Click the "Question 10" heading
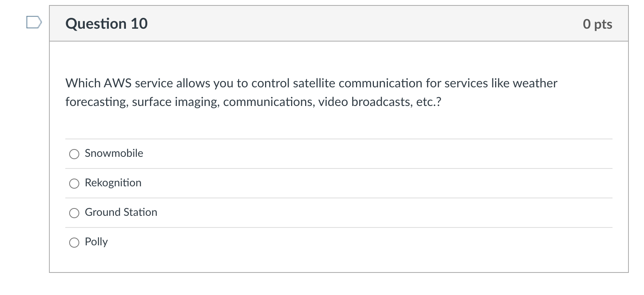The height and width of the screenshot is (295, 644). coord(106,24)
